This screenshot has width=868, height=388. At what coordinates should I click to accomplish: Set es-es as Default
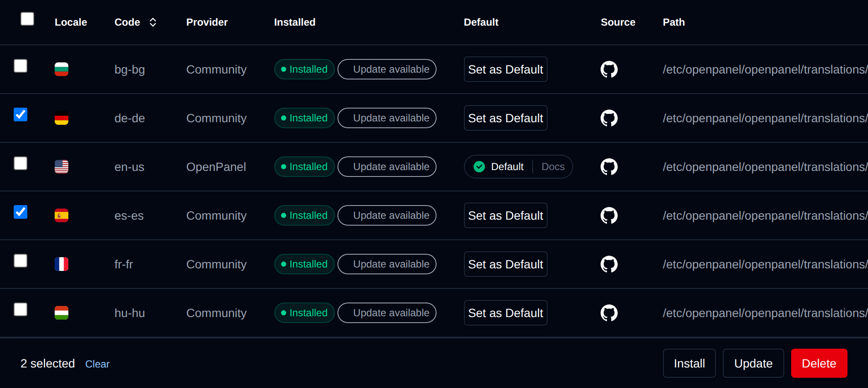[x=506, y=215]
